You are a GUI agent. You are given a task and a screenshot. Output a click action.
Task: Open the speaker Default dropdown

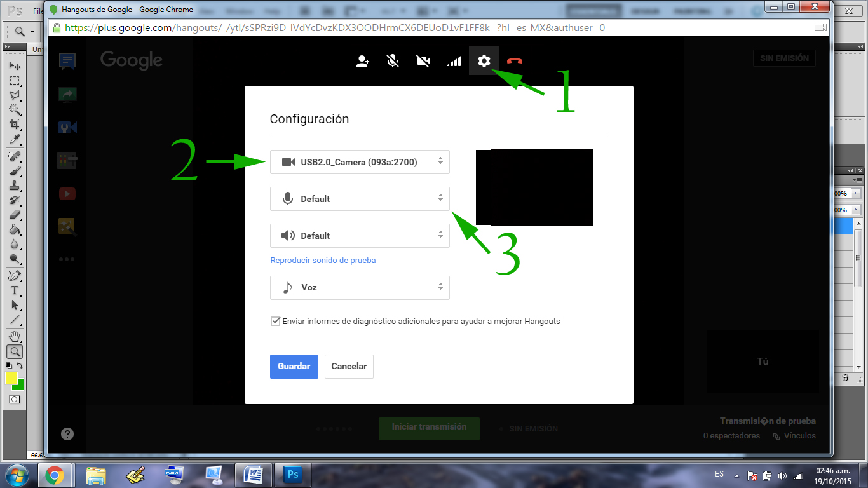tap(360, 236)
